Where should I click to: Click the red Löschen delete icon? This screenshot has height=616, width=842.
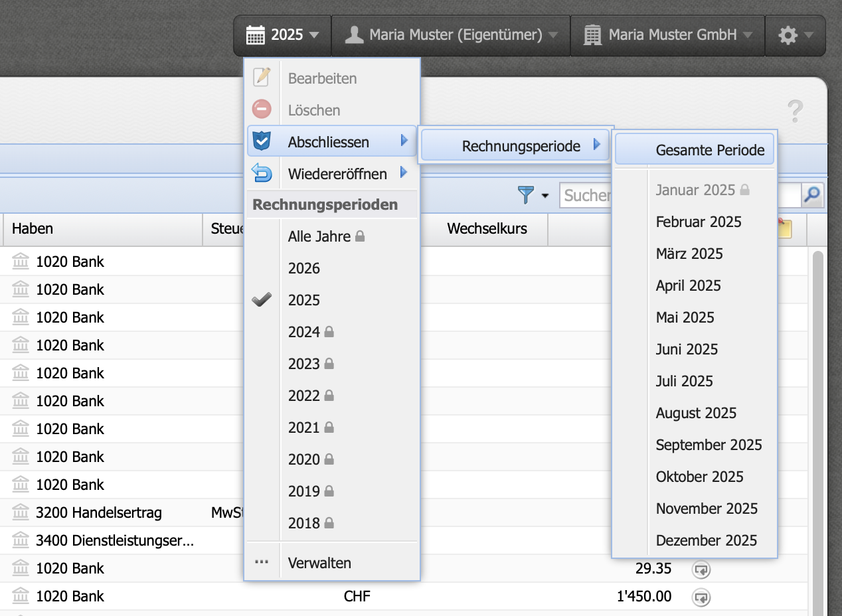[263, 110]
